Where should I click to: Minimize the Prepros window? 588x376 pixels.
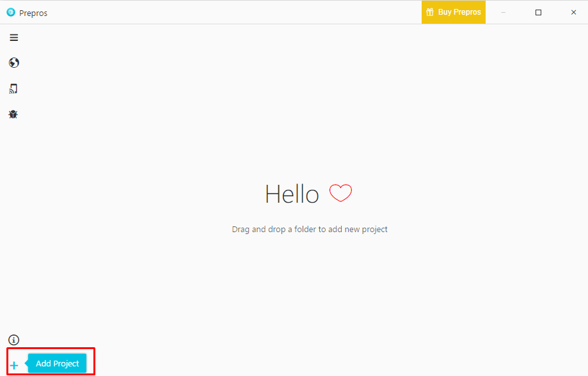pyautogui.click(x=503, y=12)
